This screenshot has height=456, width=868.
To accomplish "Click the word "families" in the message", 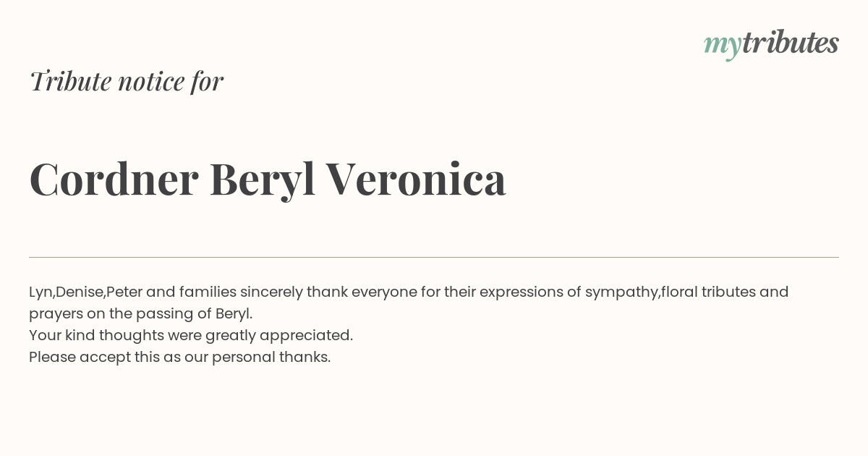I will coord(208,292).
